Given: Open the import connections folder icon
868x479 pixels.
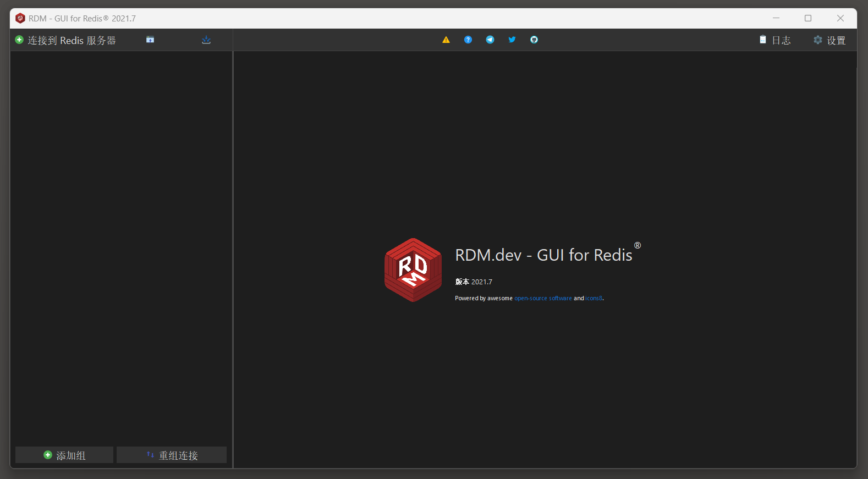Looking at the screenshot, I should (x=150, y=40).
